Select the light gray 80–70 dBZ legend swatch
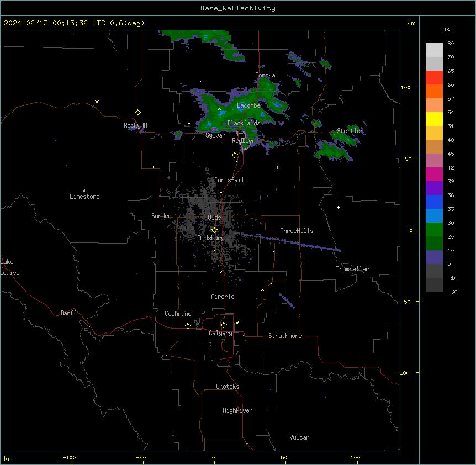Image resolution: width=476 pixels, height=465 pixels. [x=434, y=50]
